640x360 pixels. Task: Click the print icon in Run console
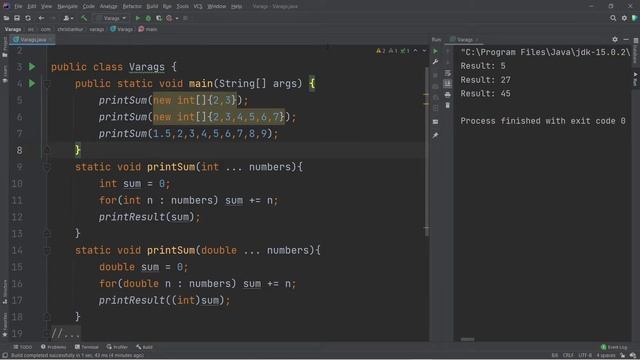point(448,95)
